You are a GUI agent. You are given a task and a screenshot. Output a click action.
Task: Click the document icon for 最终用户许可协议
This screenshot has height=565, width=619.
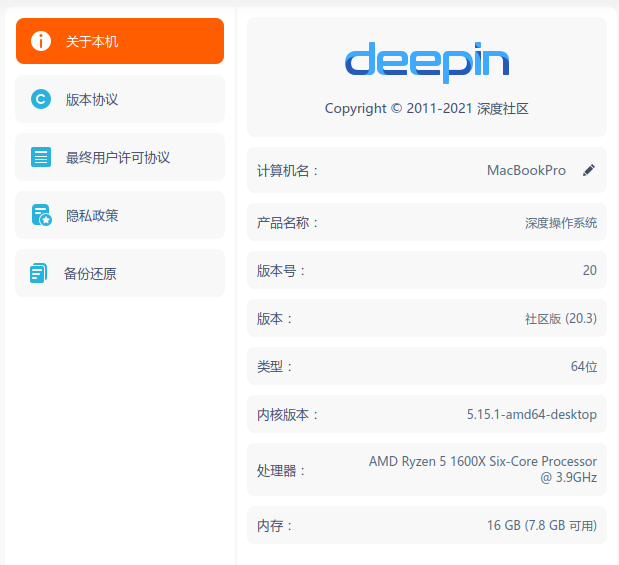pos(41,157)
